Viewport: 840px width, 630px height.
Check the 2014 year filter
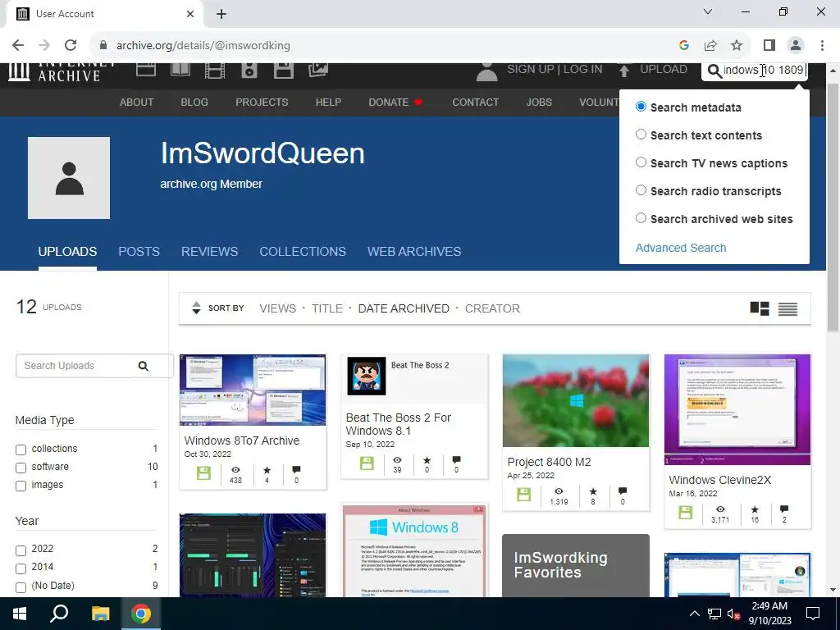(21, 568)
